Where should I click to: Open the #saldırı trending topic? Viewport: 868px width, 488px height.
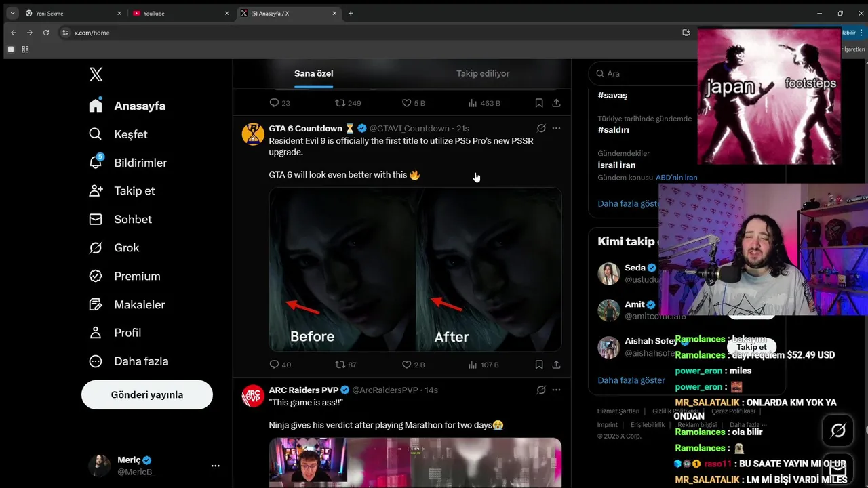pos(614,129)
